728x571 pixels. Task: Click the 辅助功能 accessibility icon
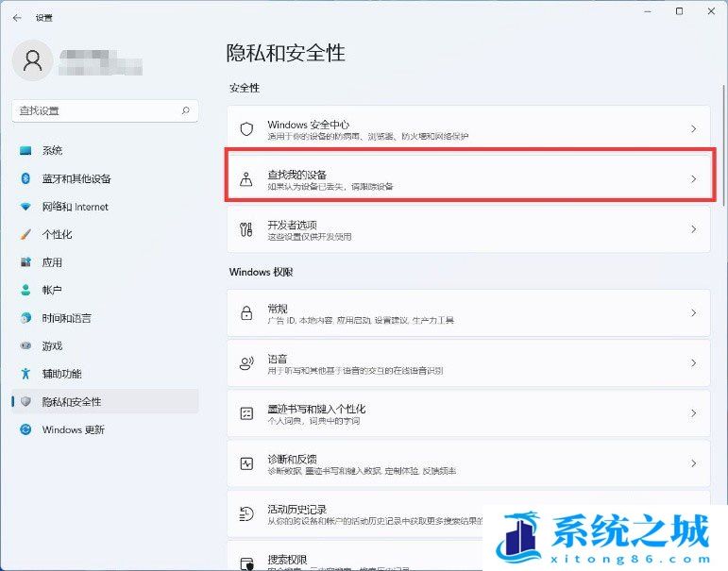[x=25, y=374]
